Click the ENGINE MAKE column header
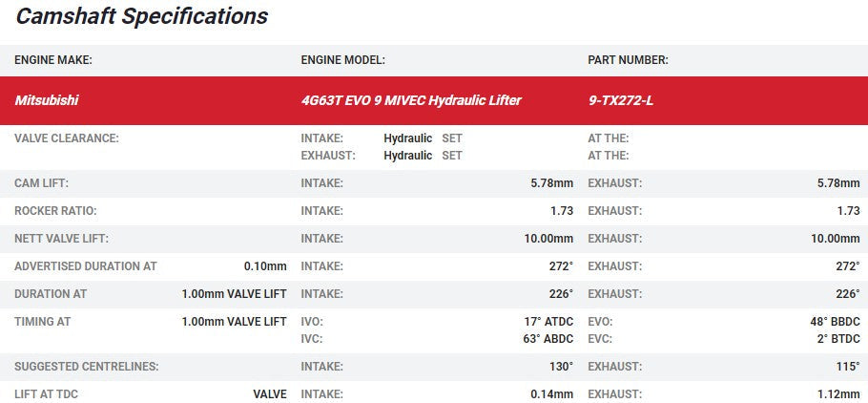Screen dimensions: 868x403 click(53, 59)
